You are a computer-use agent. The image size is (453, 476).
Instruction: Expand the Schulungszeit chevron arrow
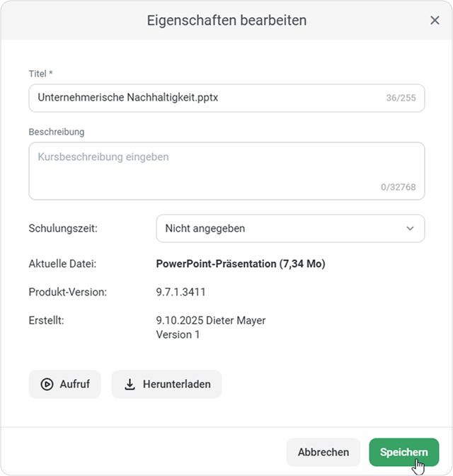coord(410,229)
